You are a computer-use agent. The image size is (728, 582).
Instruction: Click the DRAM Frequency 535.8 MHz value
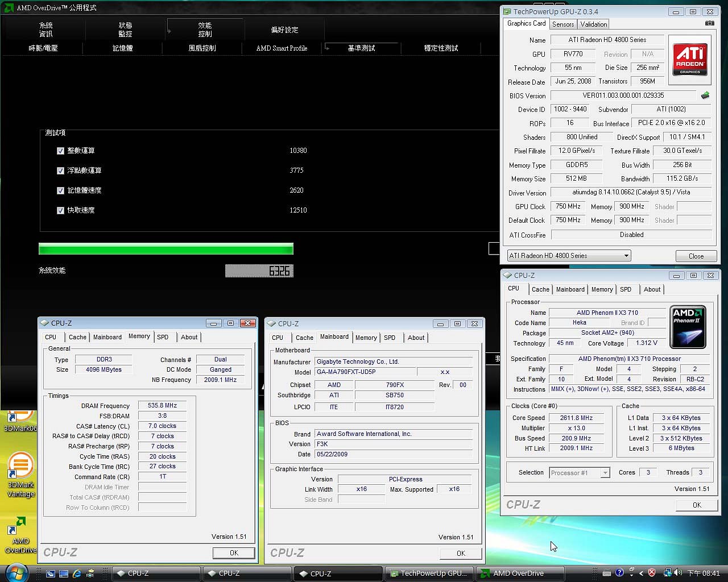click(163, 406)
